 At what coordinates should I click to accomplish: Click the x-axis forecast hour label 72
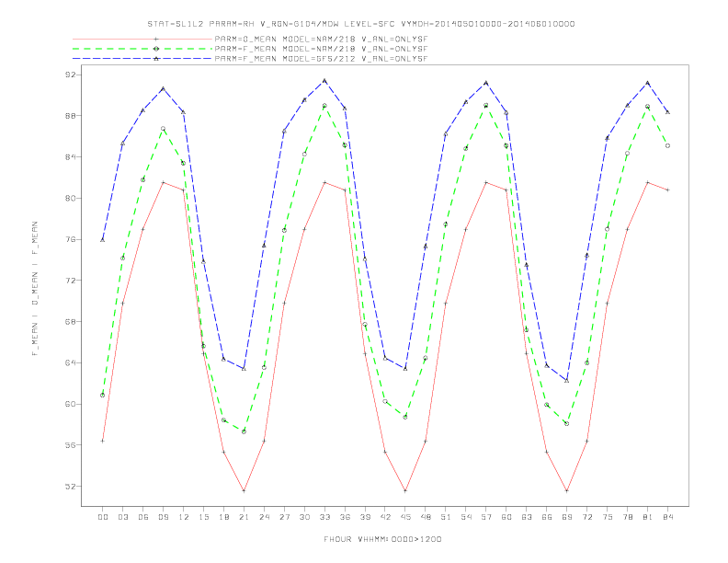pos(587,517)
